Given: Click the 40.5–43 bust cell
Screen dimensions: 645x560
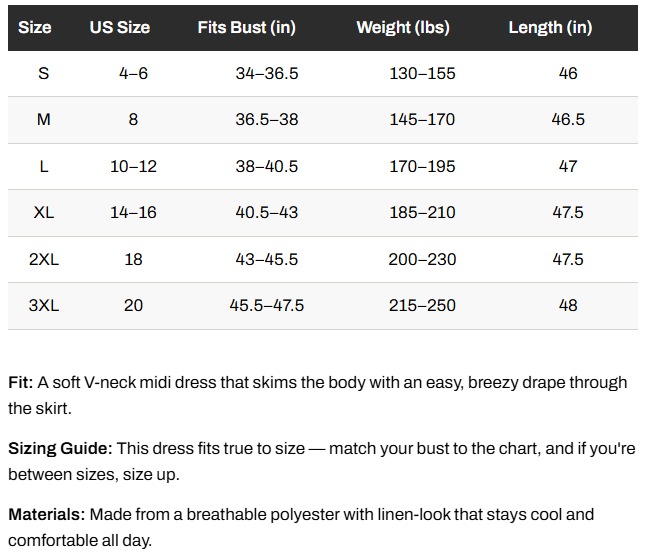Looking at the screenshot, I should tap(267, 213).
